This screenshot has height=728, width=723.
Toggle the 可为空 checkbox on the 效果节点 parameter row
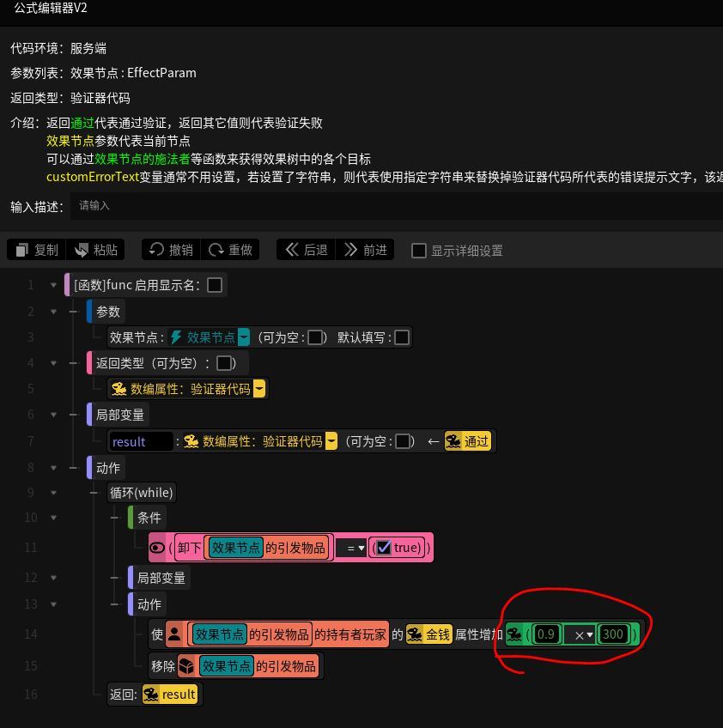(x=315, y=337)
